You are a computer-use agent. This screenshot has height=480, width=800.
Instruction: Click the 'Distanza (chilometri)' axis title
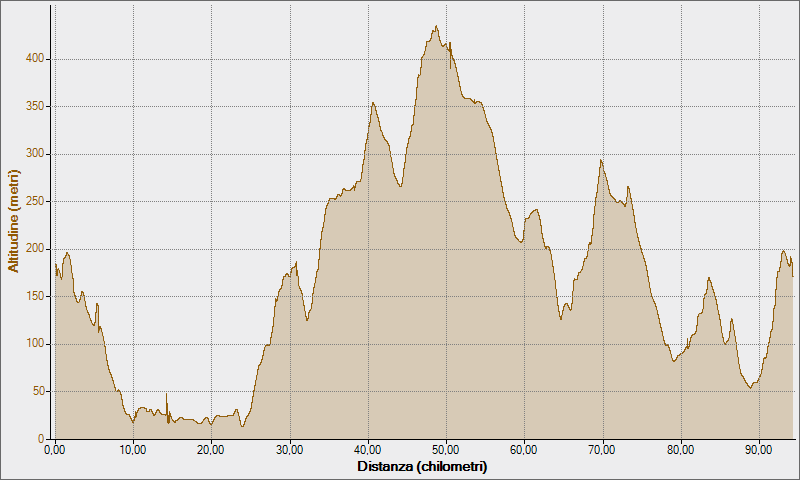tap(422, 466)
